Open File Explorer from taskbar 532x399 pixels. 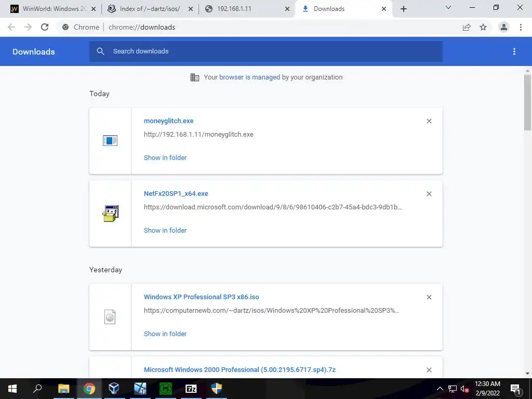point(63,389)
